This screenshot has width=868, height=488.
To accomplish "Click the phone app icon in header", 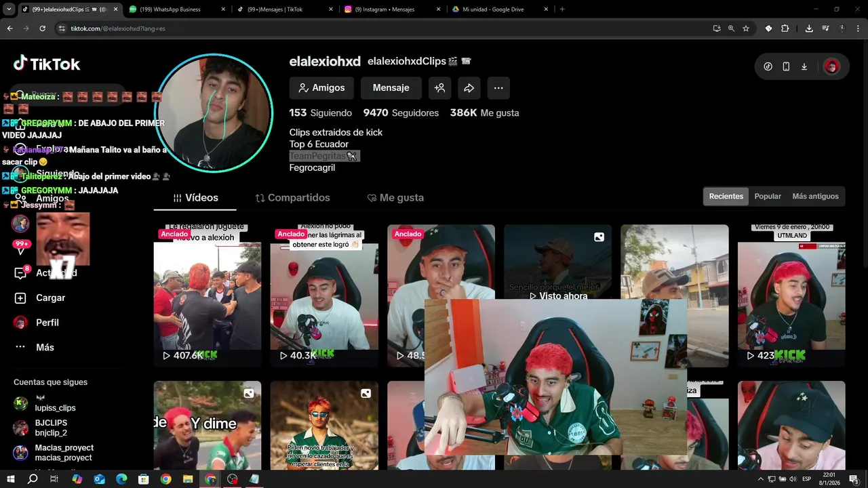I will [786, 66].
